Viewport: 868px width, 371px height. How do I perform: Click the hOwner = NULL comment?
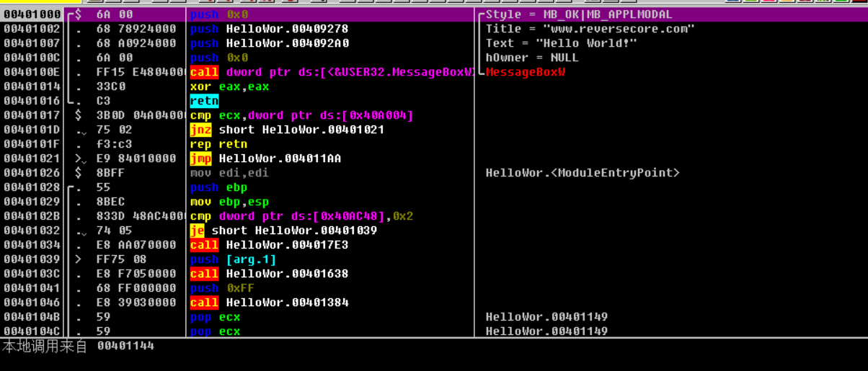click(x=532, y=58)
